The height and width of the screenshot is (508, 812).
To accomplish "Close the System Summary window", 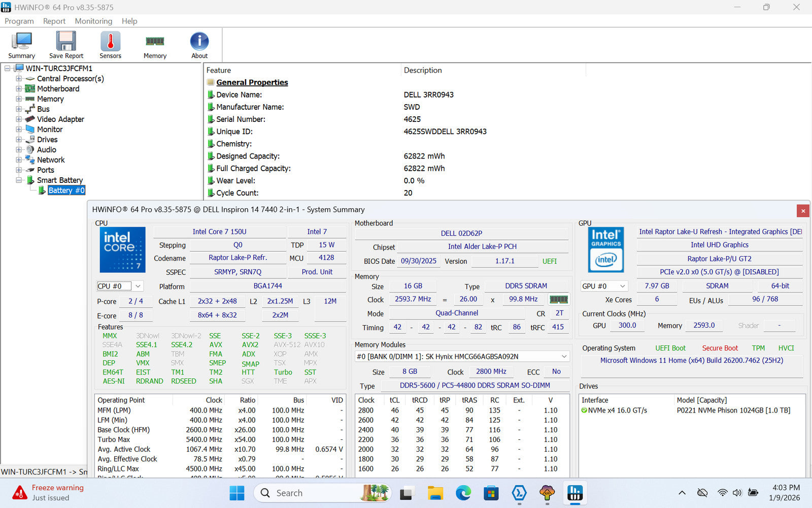I will [x=803, y=210].
